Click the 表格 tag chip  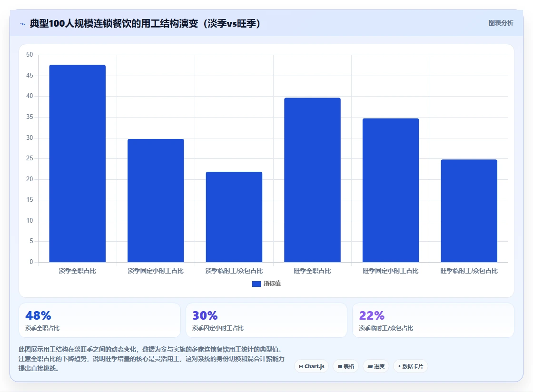(345, 366)
